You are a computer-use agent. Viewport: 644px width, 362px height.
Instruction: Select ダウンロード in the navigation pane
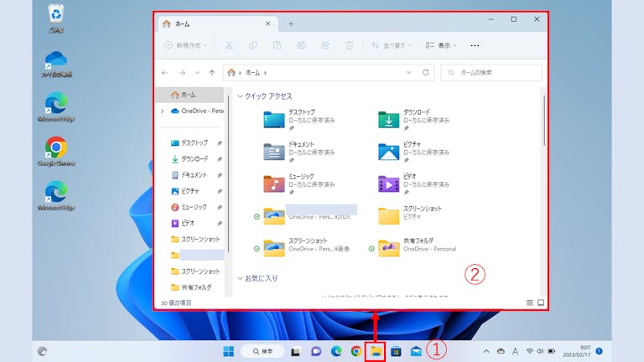pyautogui.click(x=196, y=159)
